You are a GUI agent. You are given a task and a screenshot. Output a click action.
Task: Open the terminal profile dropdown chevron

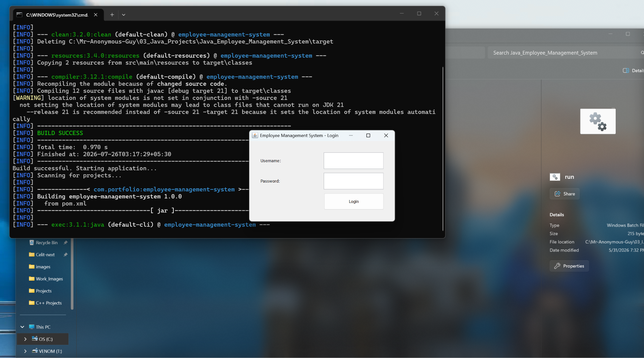[124, 15]
